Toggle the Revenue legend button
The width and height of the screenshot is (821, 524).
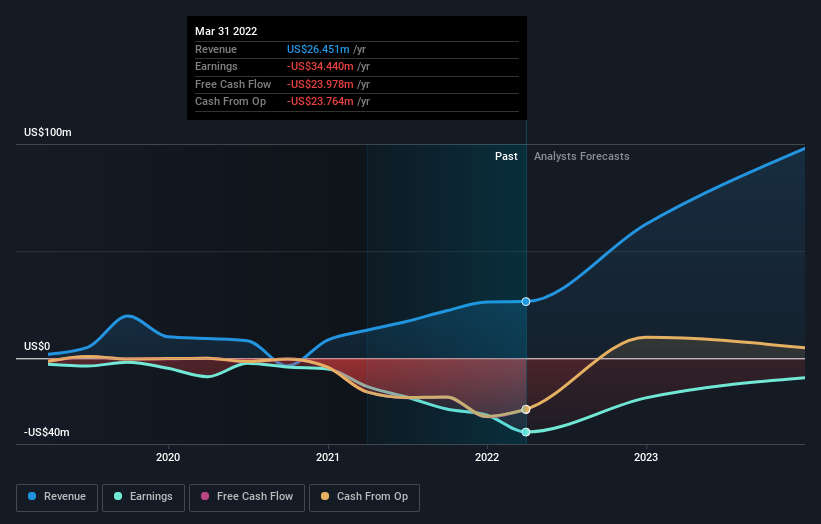tap(57, 497)
